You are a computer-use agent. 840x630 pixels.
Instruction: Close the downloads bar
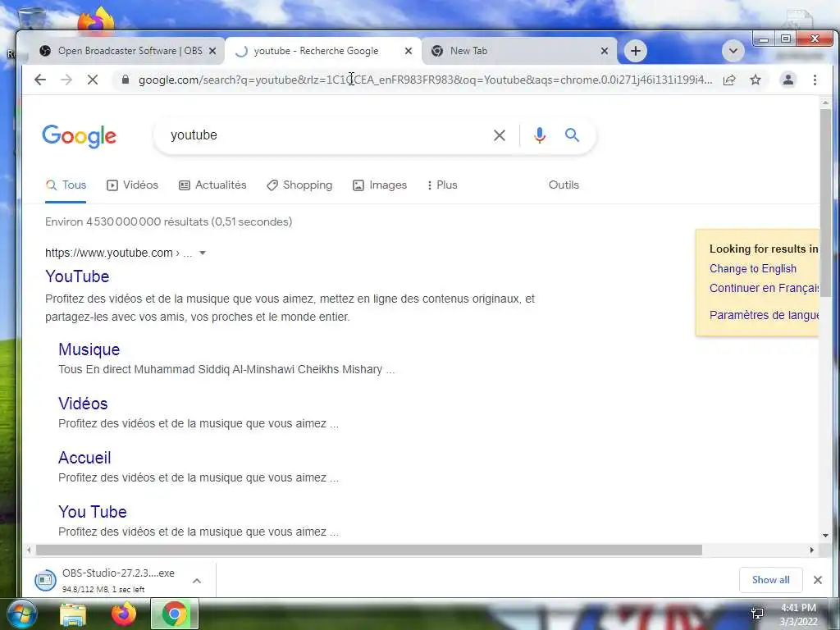[x=818, y=580]
